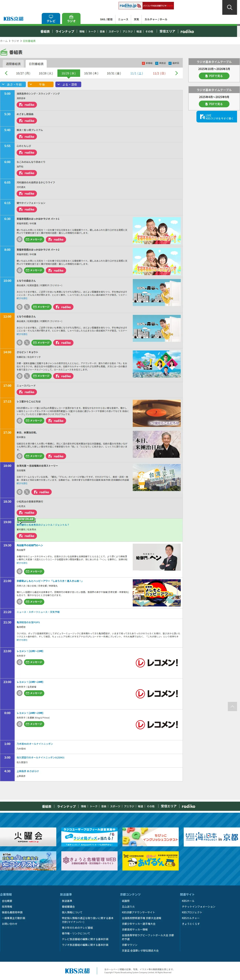Expand the あさ・午前 time section

click(x=13, y=84)
